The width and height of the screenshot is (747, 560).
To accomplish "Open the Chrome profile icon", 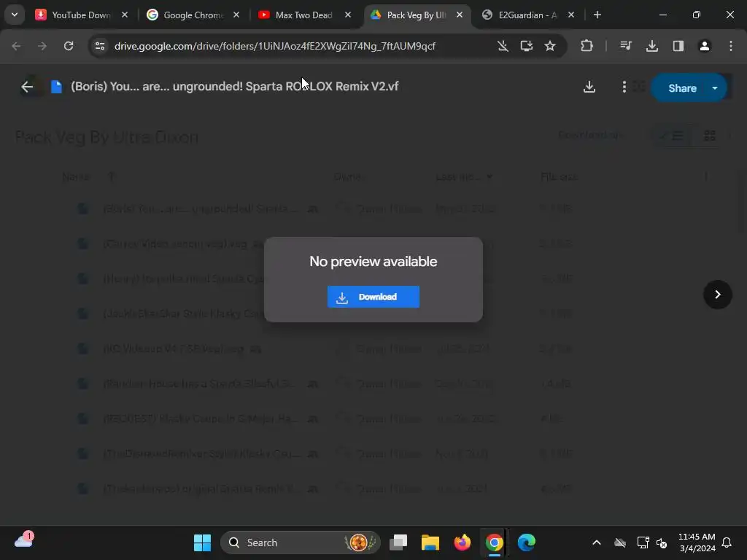I will [704, 46].
